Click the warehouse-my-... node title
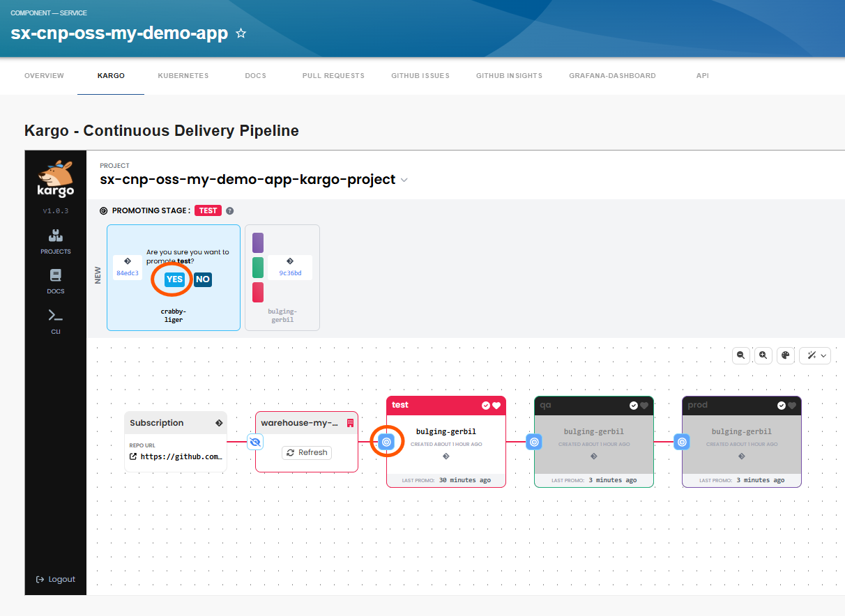This screenshot has width=845, height=616. click(x=299, y=423)
